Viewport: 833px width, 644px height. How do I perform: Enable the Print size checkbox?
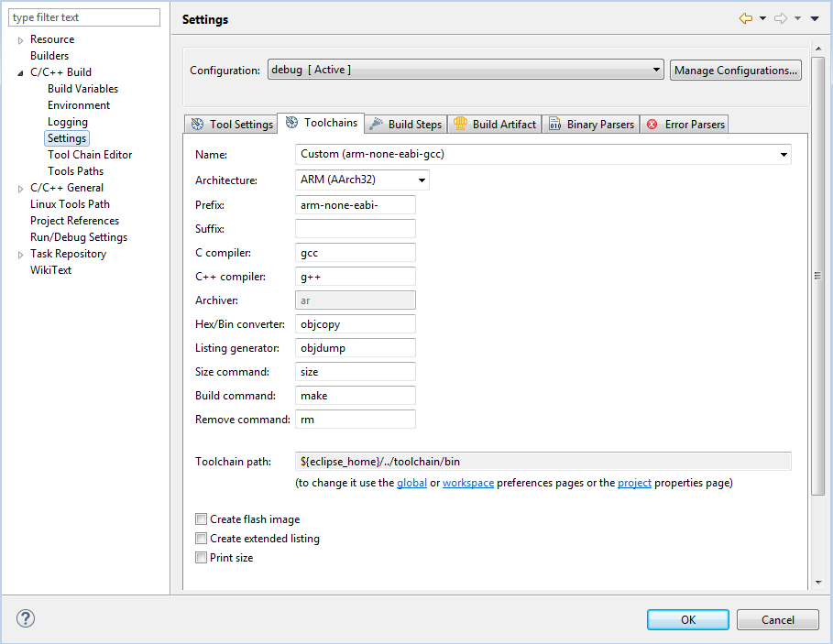(x=202, y=558)
